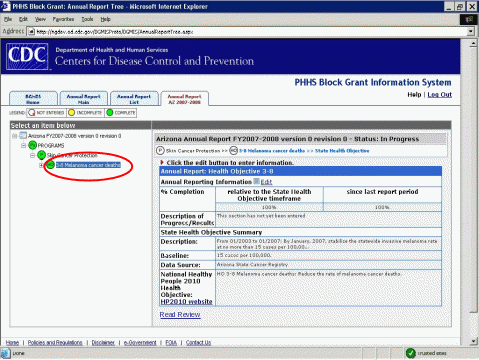Click the circled P icon in breadcrumb
The height and width of the screenshot is (360, 479).
point(160,151)
